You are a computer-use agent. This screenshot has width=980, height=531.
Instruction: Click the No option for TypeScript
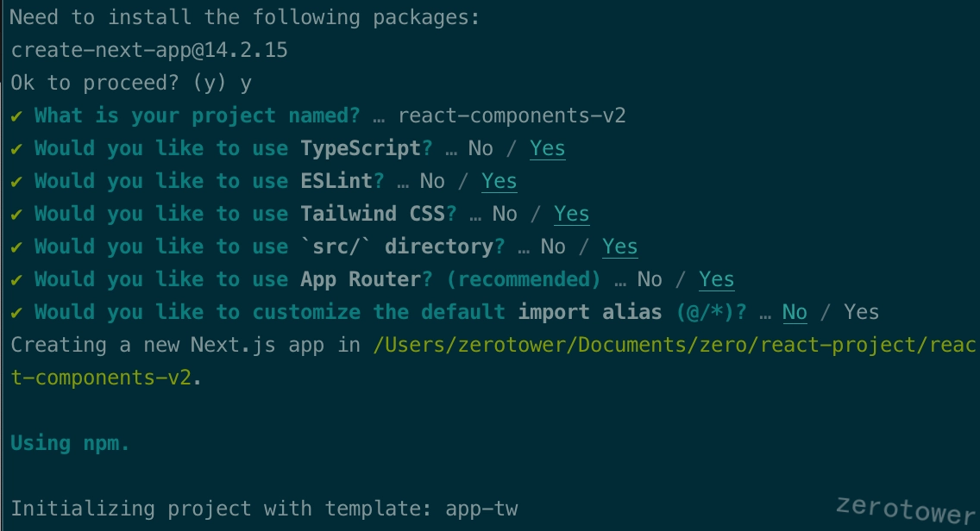481,148
